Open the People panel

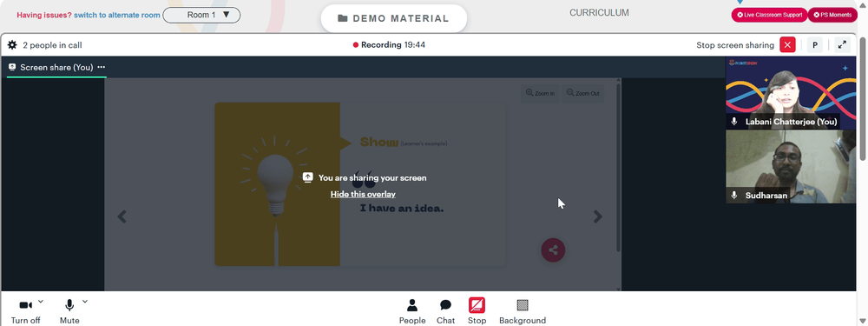click(412, 311)
